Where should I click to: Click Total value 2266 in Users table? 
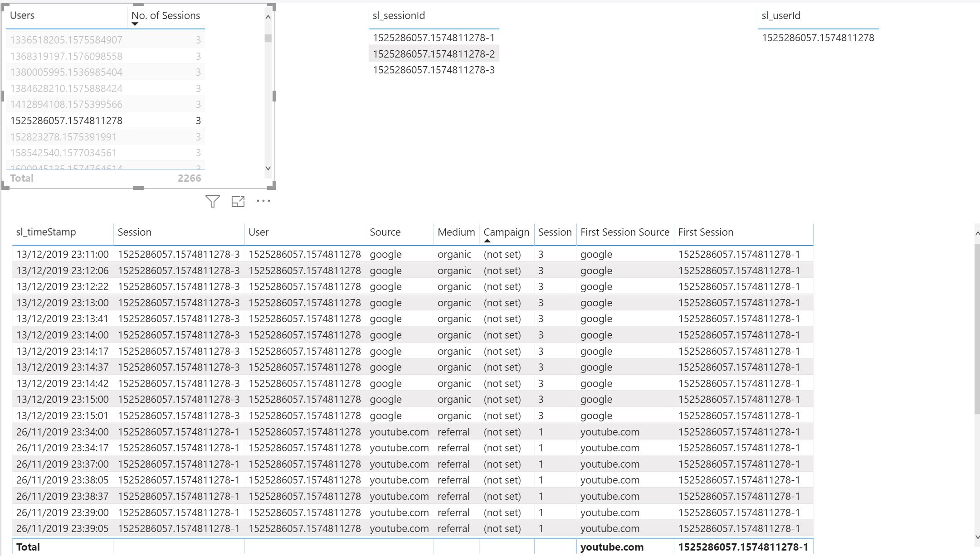pos(189,178)
